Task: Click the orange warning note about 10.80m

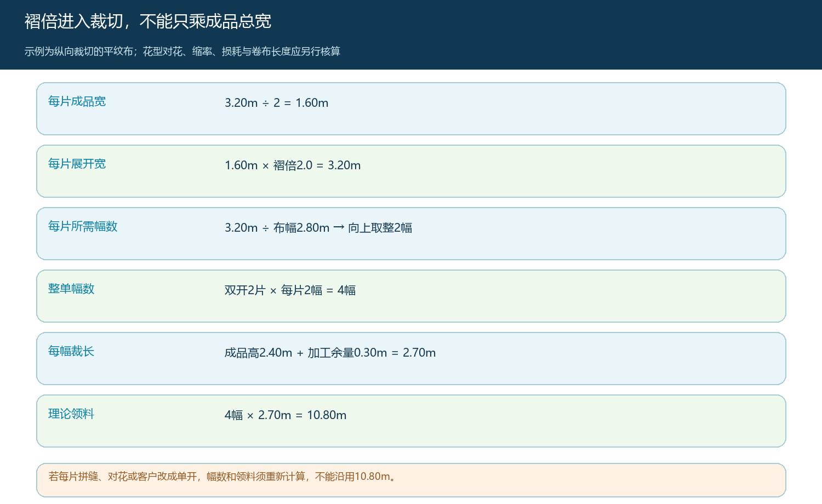Action: tap(411, 480)
